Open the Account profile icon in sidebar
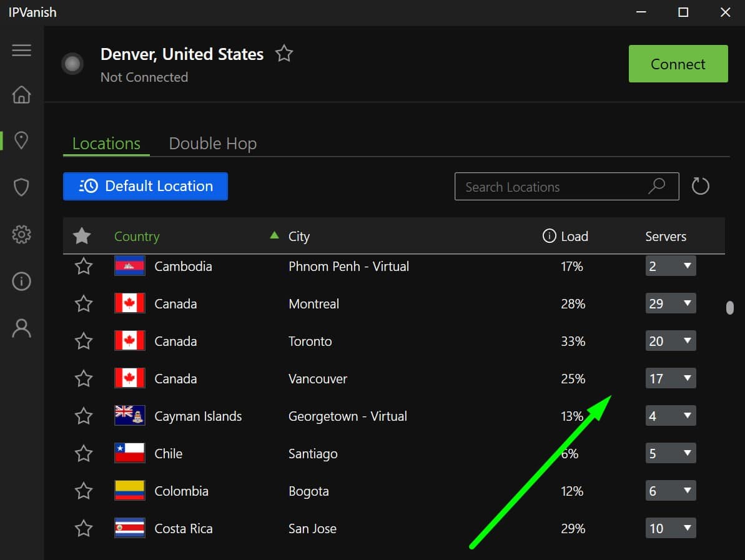The width and height of the screenshot is (745, 560). click(21, 328)
